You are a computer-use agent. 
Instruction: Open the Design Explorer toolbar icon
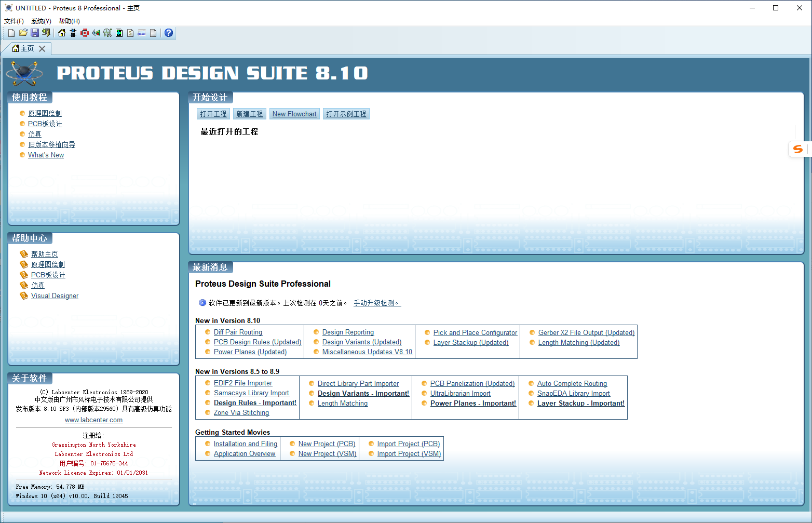pyautogui.click(x=119, y=33)
